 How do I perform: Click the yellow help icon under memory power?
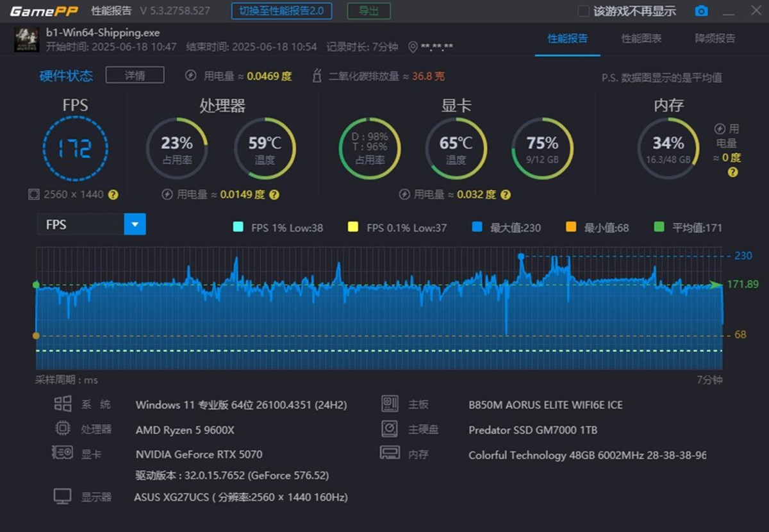click(x=733, y=172)
